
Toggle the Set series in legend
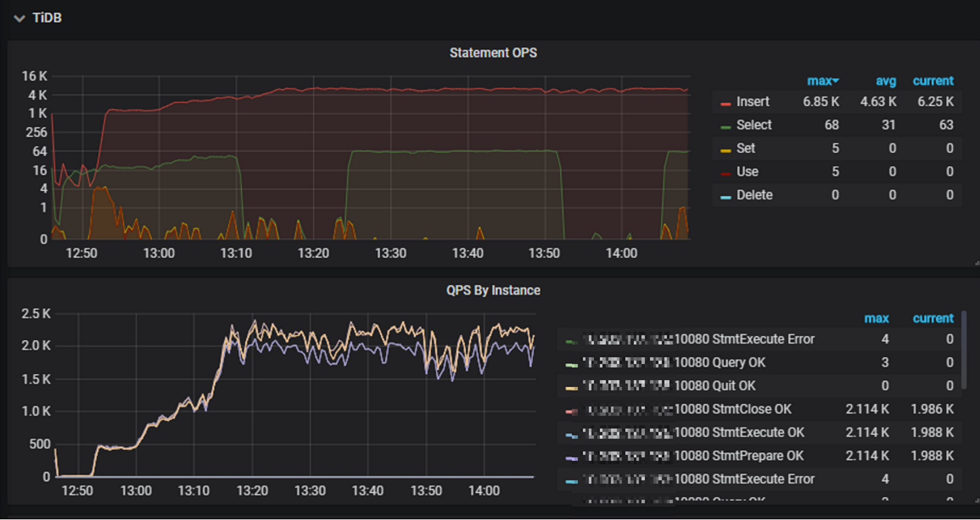click(745, 148)
